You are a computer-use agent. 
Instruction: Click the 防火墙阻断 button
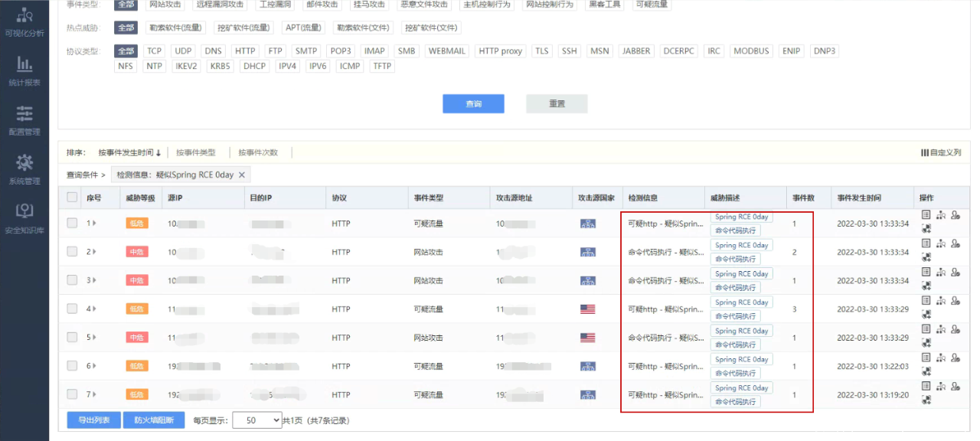click(154, 420)
